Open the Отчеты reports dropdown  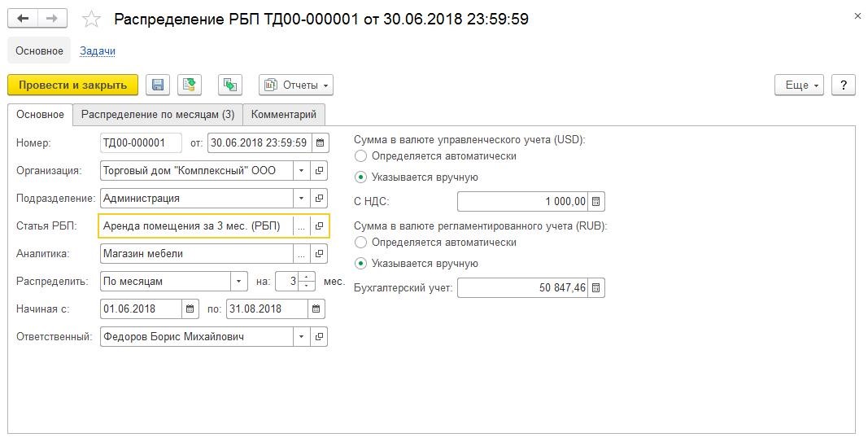pos(296,85)
